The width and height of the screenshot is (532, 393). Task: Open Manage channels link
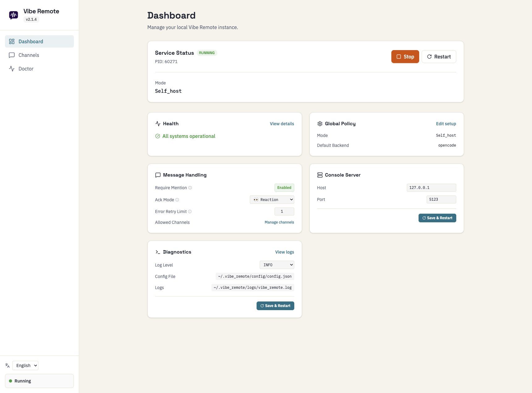pyautogui.click(x=279, y=222)
